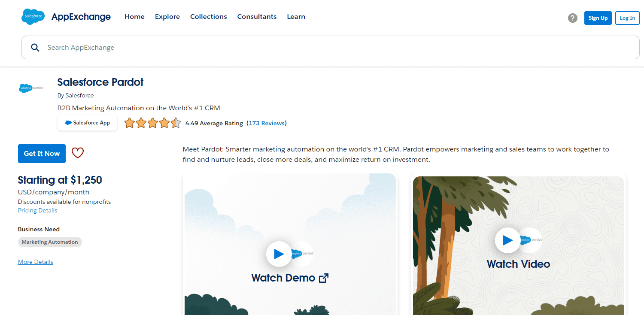Open the Pricing Details link
Image resolution: width=644 pixels, height=315 pixels.
pyautogui.click(x=37, y=210)
